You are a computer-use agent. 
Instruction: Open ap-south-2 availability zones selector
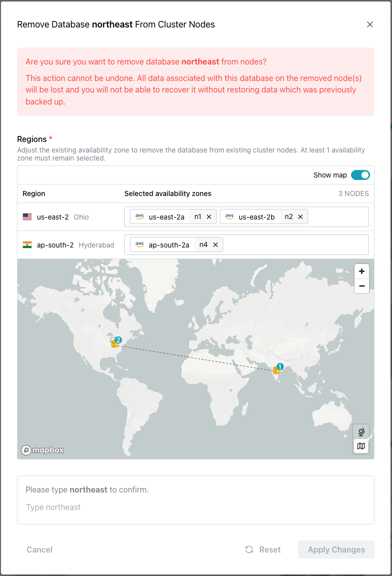pos(295,245)
